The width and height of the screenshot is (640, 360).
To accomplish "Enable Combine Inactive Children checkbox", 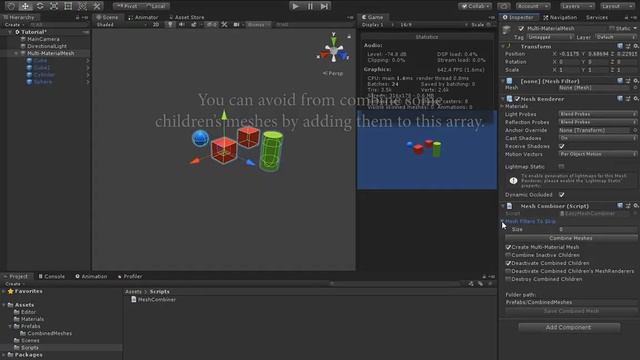I will pyautogui.click(x=508, y=255).
